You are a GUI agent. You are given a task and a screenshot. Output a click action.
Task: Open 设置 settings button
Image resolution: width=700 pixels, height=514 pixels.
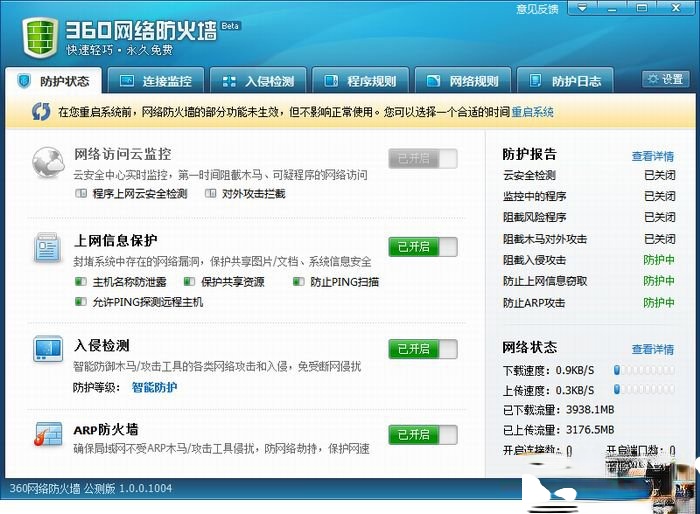666,79
